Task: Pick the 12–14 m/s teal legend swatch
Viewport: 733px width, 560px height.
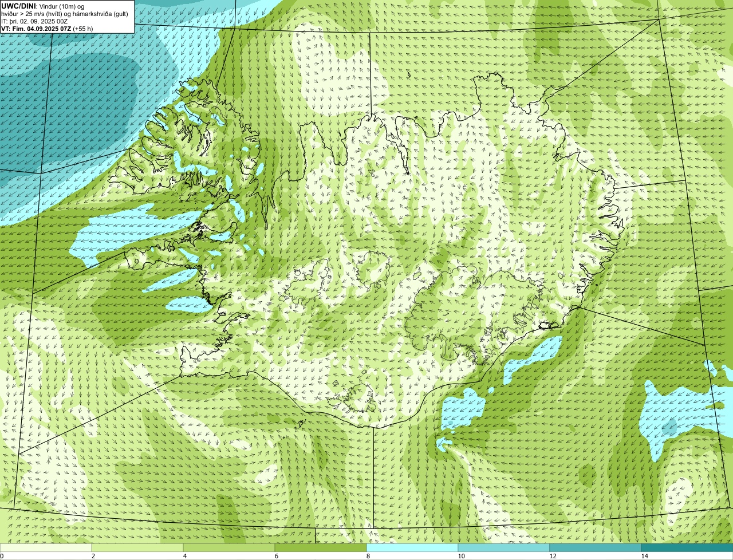Action: (x=596, y=547)
